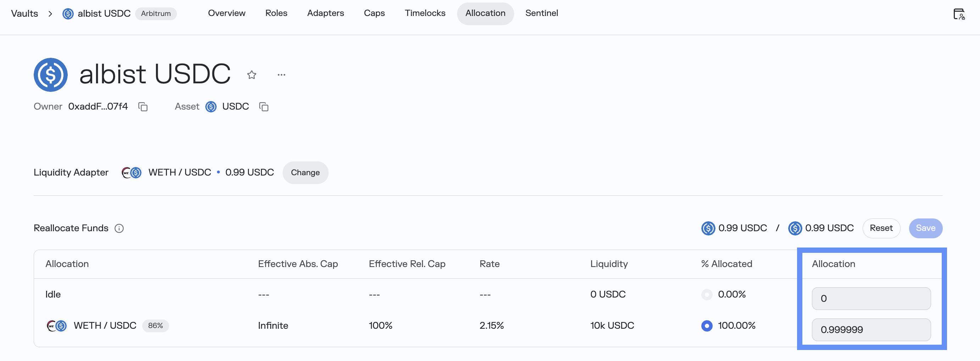Click the Save button

(x=926, y=228)
